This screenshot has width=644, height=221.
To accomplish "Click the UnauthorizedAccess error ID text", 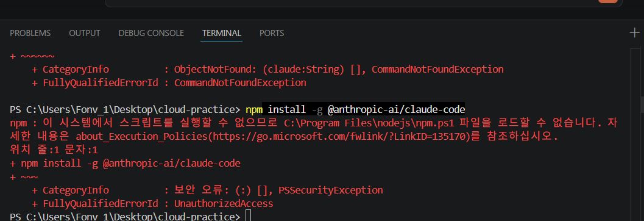I will coord(224,203).
